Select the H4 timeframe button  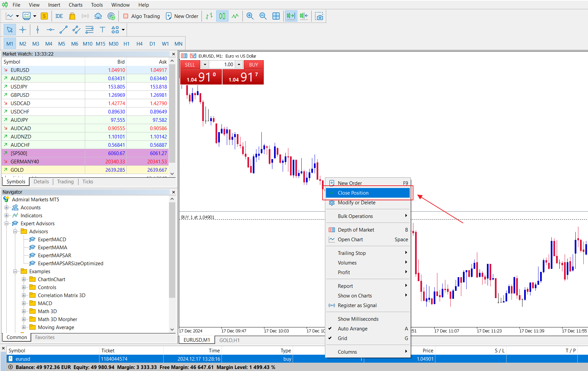pyautogui.click(x=139, y=44)
